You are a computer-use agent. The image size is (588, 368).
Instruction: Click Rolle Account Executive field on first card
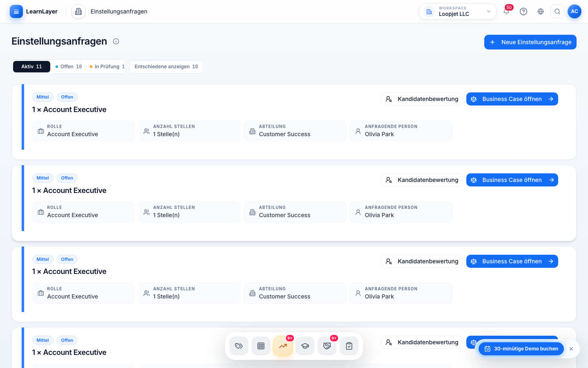(x=83, y=131)
